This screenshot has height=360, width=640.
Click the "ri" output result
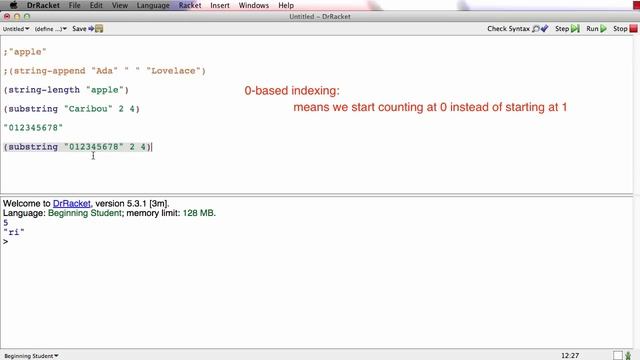[x=13, y=232]
